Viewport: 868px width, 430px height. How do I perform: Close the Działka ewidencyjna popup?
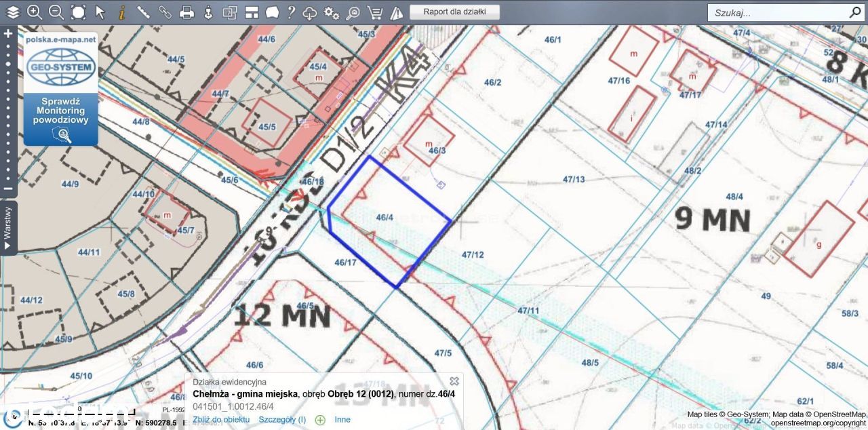pyautogui.click(x=454, y=381)
